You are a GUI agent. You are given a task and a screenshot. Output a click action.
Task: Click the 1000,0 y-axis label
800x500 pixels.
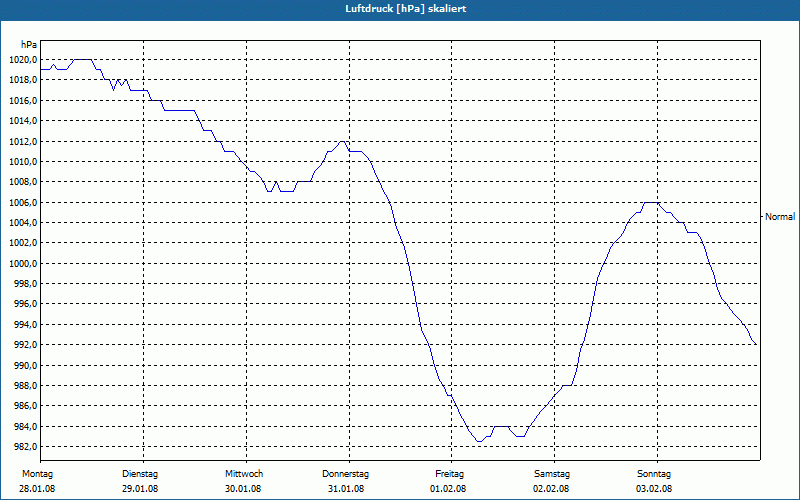click(23, 264)
